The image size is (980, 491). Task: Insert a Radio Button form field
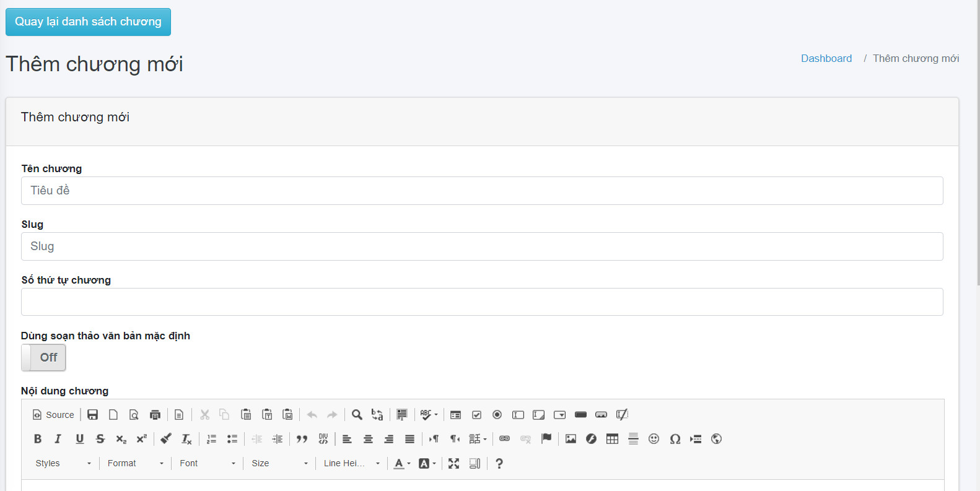[497, 415]
